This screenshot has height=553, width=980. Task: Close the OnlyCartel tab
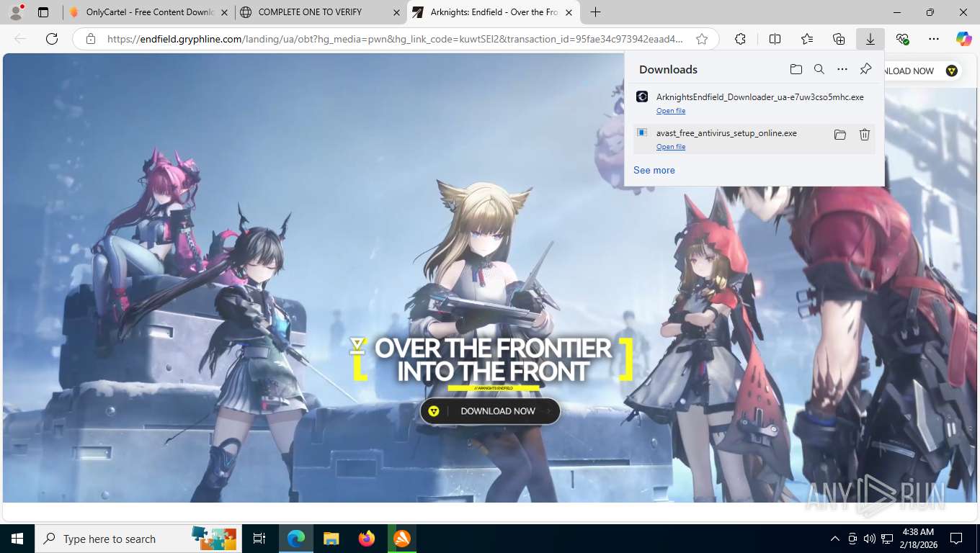click(x=225, y=12)
